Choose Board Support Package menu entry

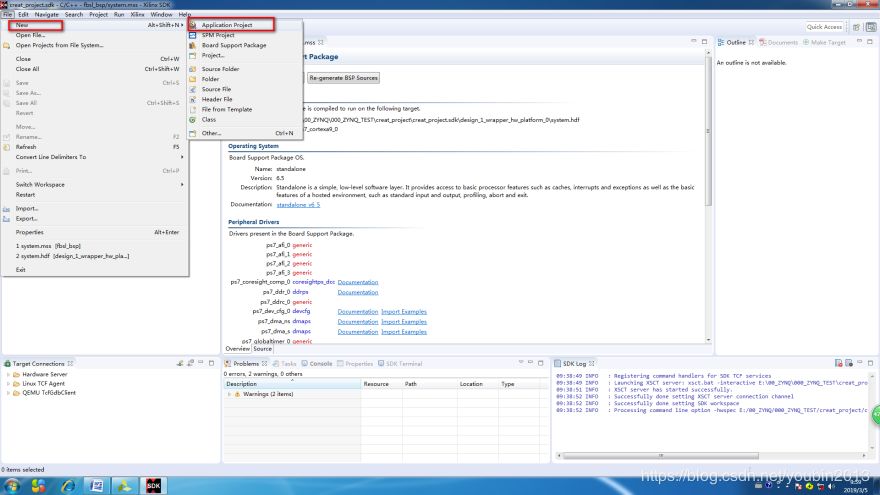(x=234, y=45)
